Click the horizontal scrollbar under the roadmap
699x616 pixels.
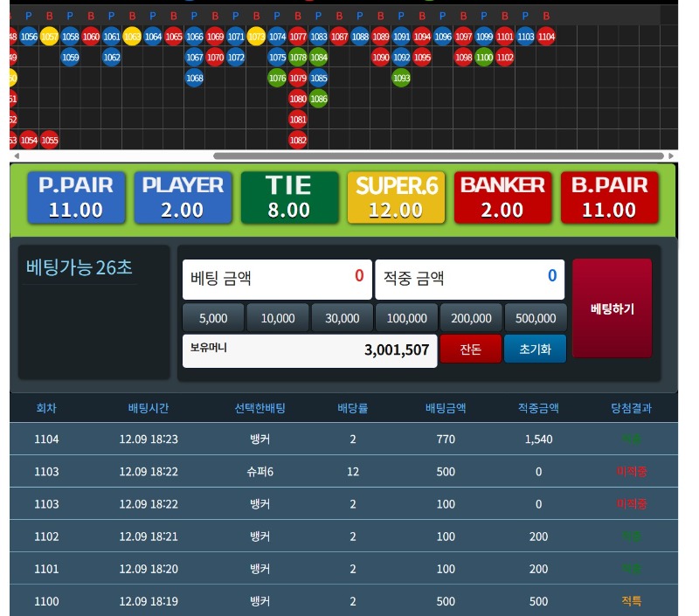(437, 156)
